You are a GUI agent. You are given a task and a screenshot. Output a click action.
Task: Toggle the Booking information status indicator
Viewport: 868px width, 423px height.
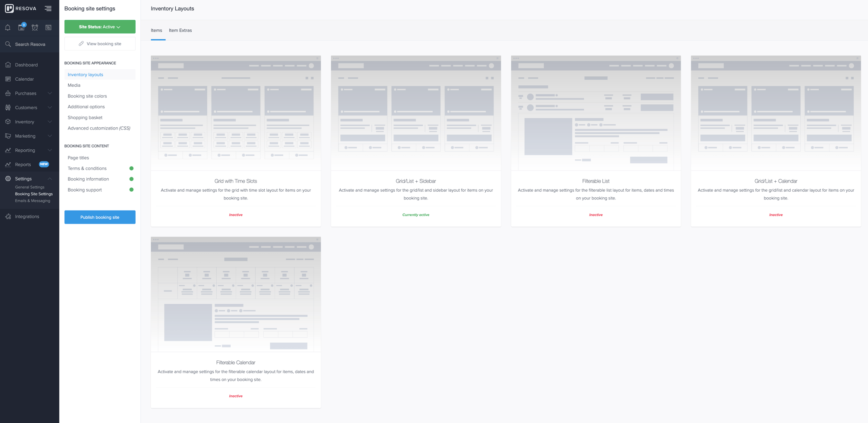point(132,179)
